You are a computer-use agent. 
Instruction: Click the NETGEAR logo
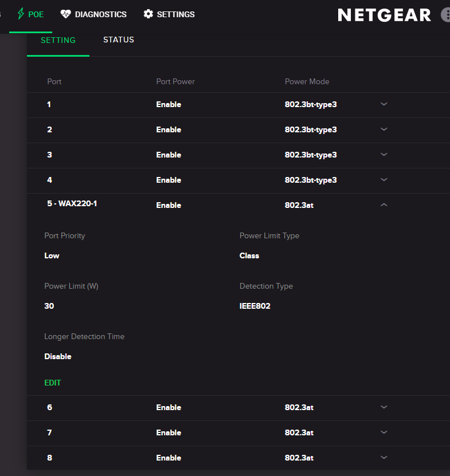(x=384, y=15)
